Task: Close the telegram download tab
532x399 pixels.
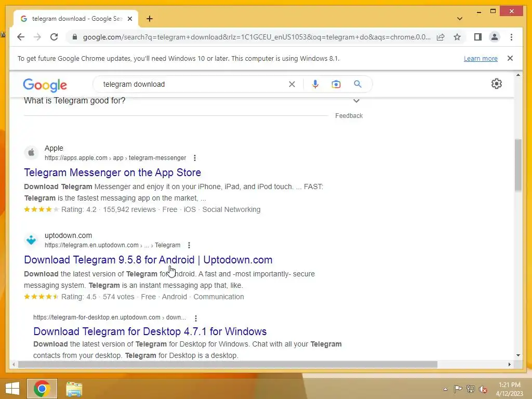Action: pyautogui.click(x=129, y=19)
